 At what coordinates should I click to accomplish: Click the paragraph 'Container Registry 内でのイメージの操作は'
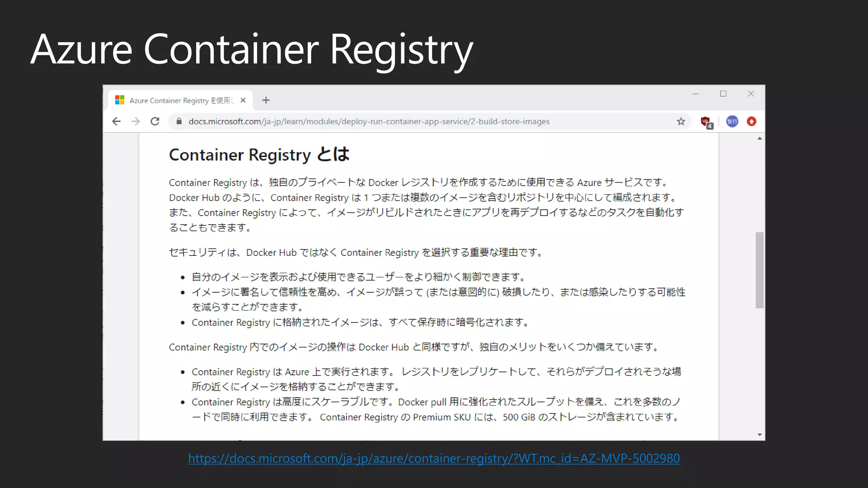pyautogui.click(x=415, y=347)
